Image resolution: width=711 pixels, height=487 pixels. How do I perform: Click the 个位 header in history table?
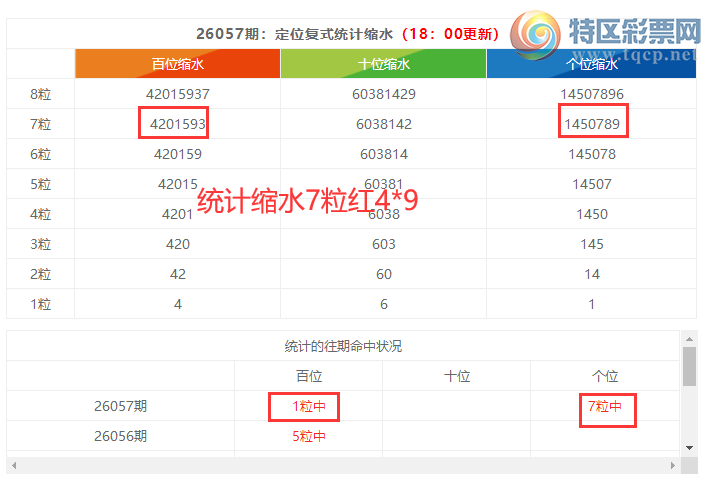click(604, 376)
